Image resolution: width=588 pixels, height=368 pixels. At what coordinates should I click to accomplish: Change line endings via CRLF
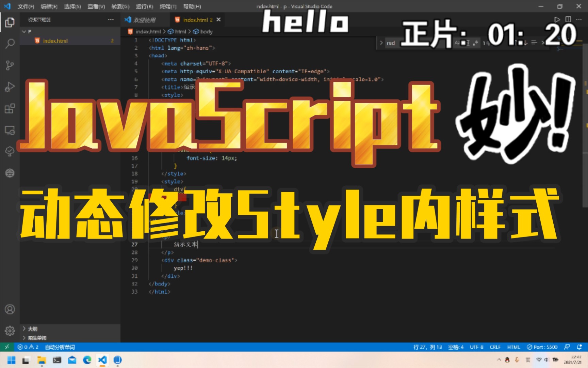495,347
